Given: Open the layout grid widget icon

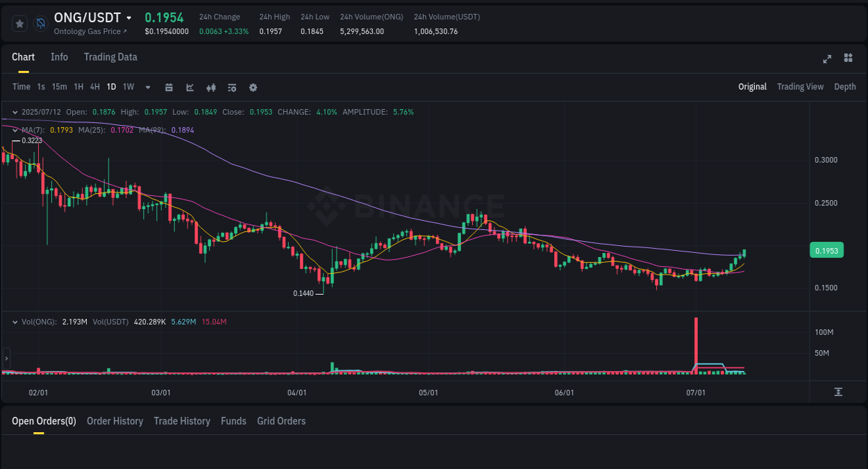Looking at the screenshot, I should (x=848, y=59).
